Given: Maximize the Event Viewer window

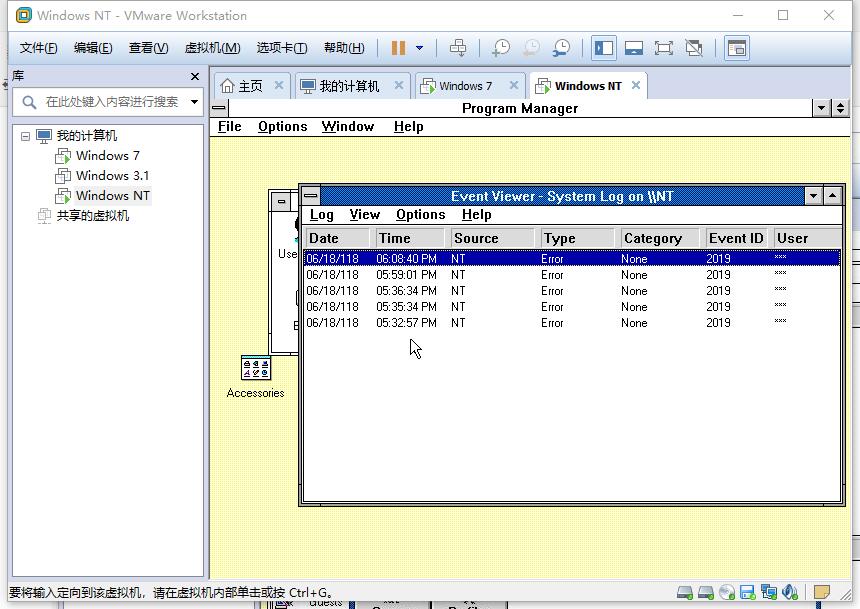Looking at the screenshot, I should click(833, 195).
